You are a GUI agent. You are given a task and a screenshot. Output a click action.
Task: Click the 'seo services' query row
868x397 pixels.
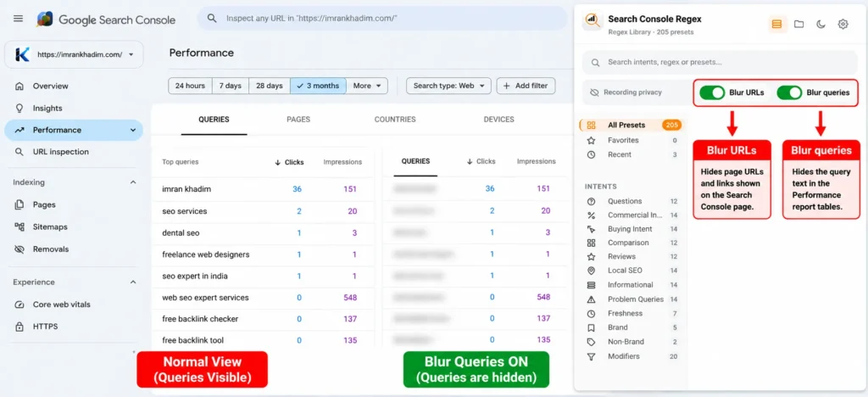pos(263,211)
